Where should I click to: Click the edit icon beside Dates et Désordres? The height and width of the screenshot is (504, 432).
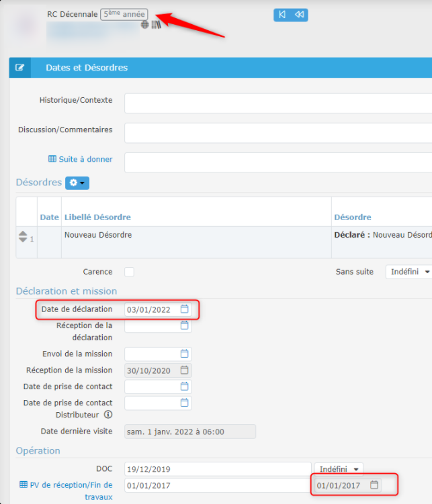pyautogui.click(x=20, y=68)
